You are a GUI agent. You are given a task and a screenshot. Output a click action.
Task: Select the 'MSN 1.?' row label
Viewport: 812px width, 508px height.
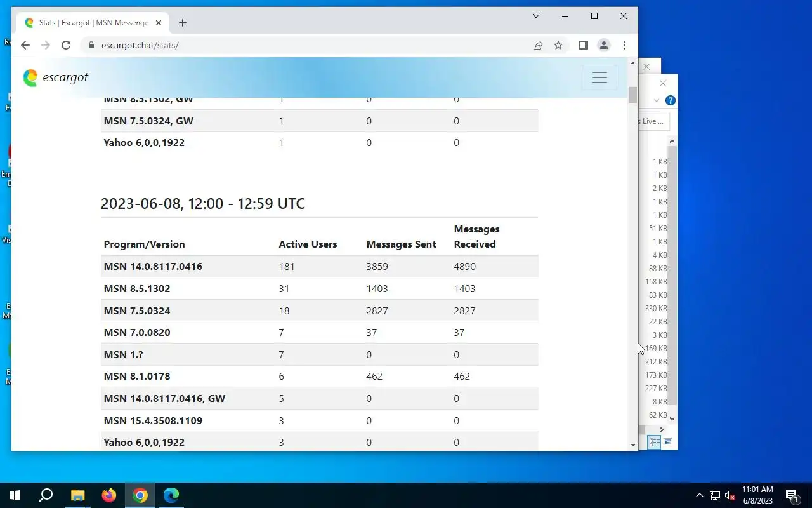click(x=123, y=355)
